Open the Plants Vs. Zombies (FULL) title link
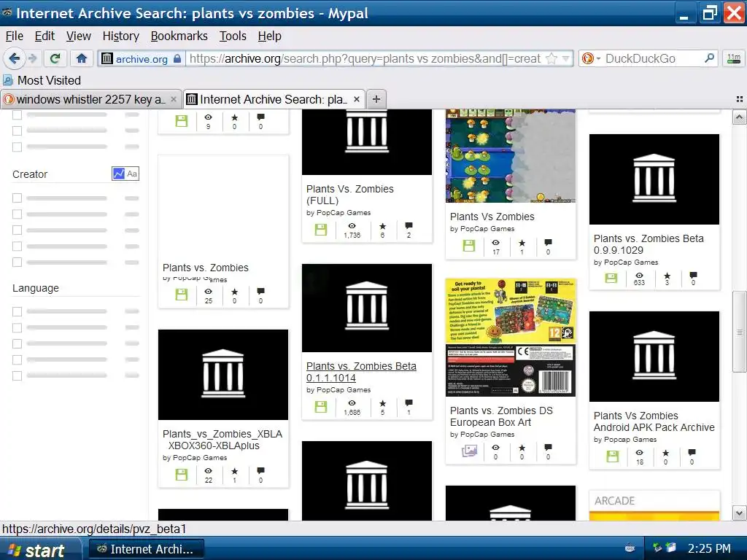This screenshot has height=560, width=747. pyautogui.click(x=349, y=195)
